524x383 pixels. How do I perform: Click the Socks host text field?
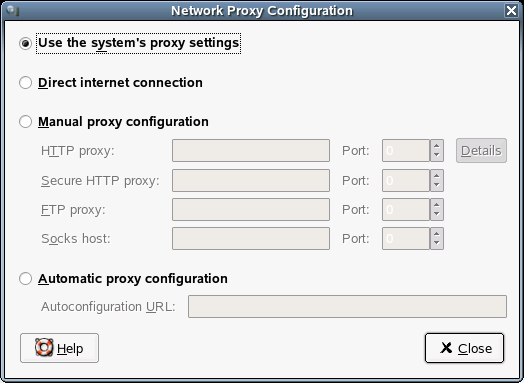point(251,239)
